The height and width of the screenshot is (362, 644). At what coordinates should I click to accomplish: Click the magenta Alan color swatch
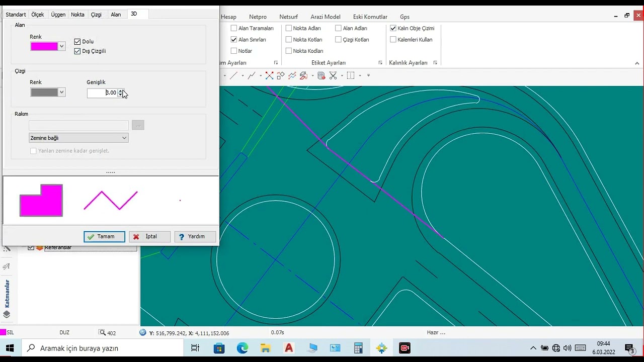tap(44, 46)
